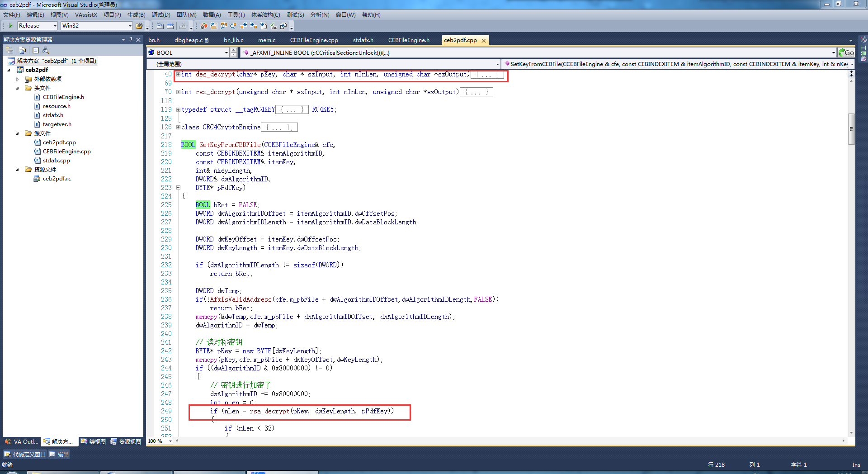Switch to the 类视图 panel tab
The height and width of the screenshot is (474, 868).
[x=93, y=441]
